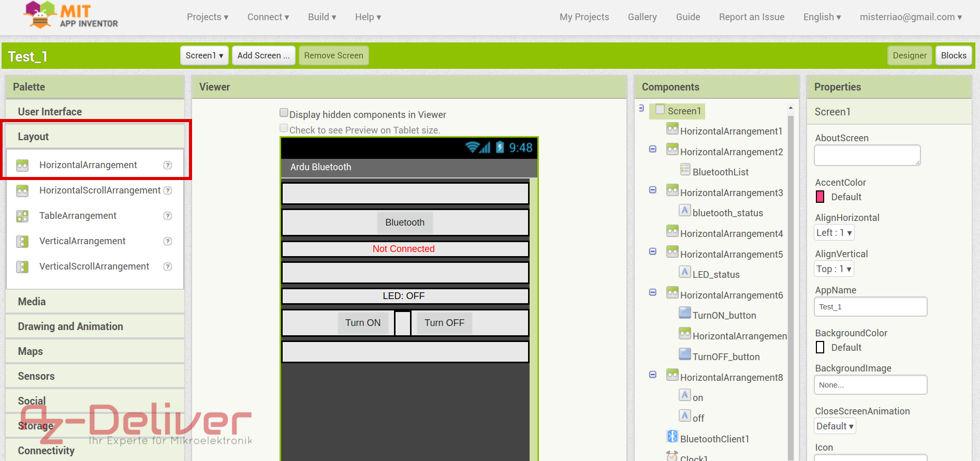Click the TableArrangement palette icon
Screen dimensions: 980x461
pos(22,216)
